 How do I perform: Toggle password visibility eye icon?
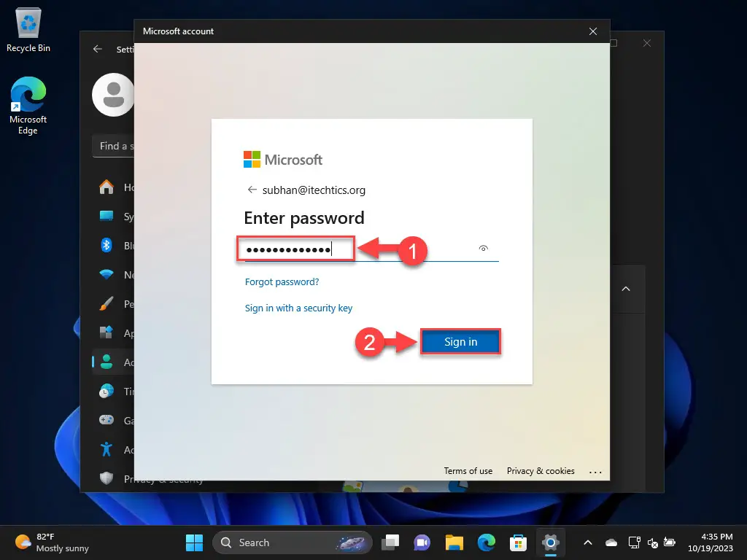tap(483, 248)
